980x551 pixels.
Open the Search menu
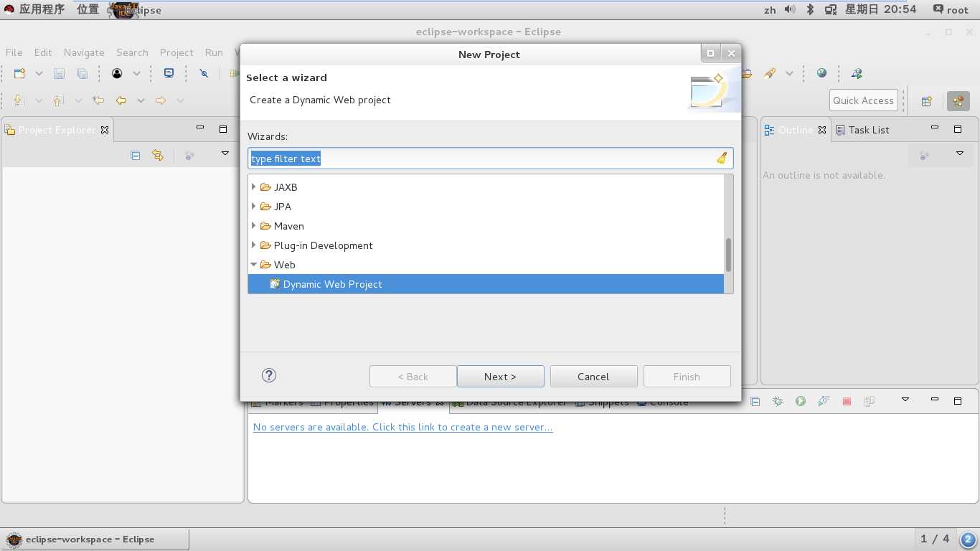point(132,52)
